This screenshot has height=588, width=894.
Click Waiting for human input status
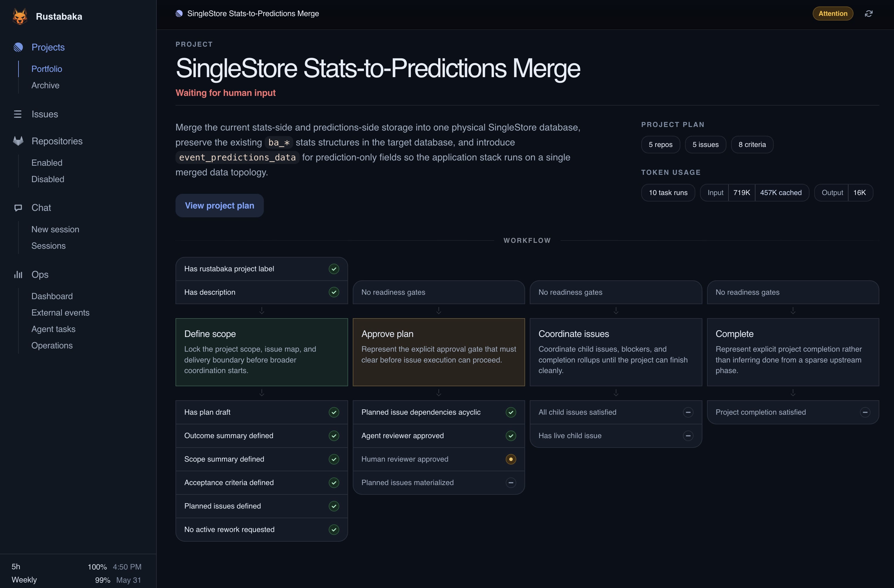[225, 93]
